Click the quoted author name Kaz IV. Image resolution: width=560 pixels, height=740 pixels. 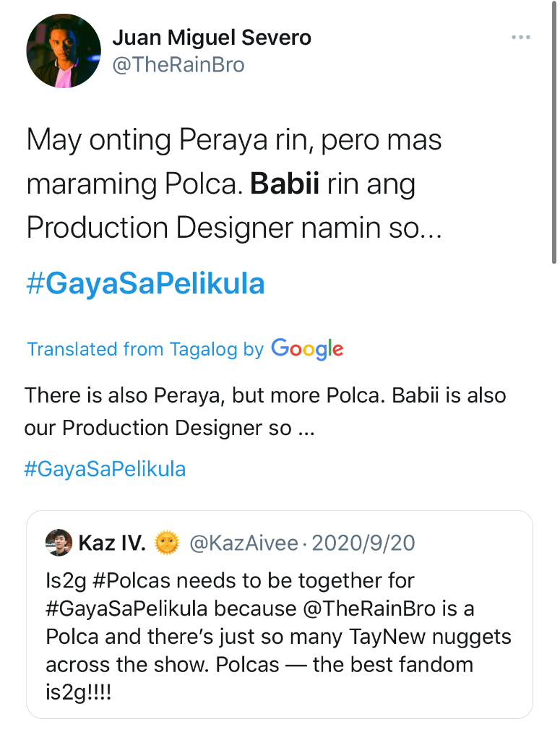coord(112,543)
